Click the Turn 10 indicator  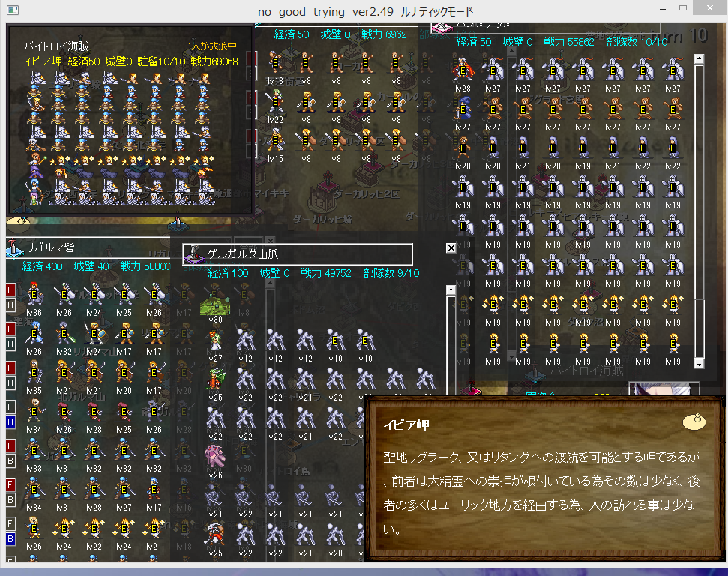679,34
